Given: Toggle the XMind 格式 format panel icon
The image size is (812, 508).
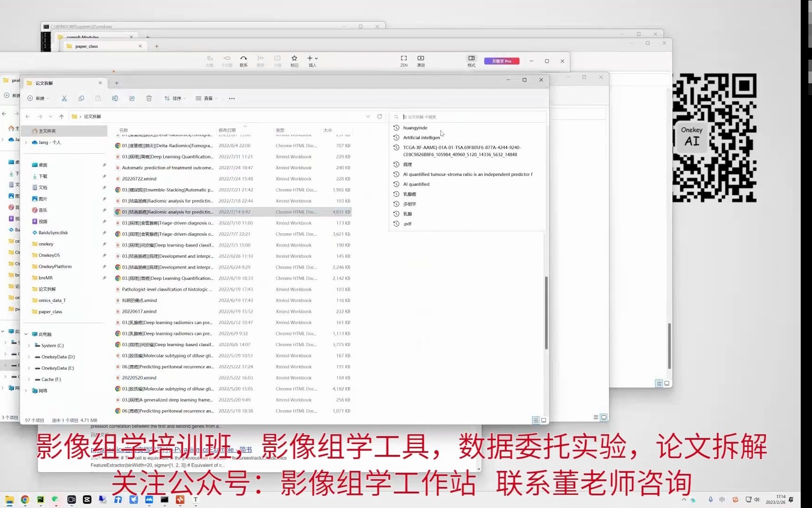Looking at the screenshot, I should click(471, 61).
